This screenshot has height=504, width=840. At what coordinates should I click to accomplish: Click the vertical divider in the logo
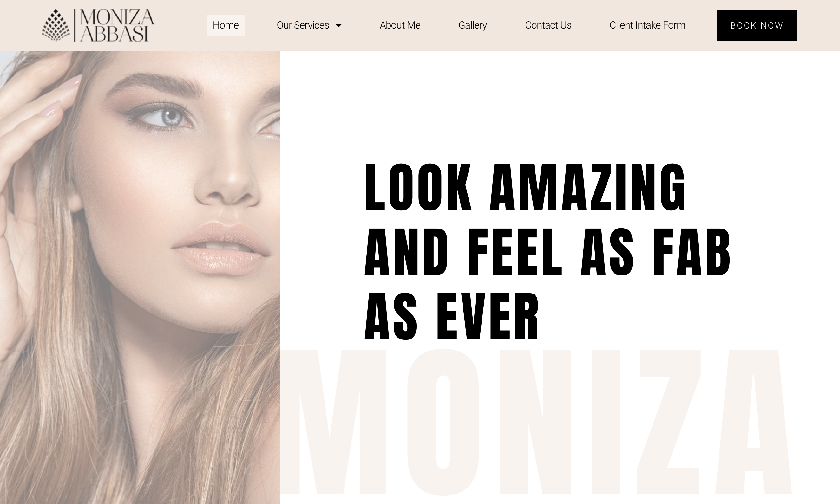tap(75, 25)
